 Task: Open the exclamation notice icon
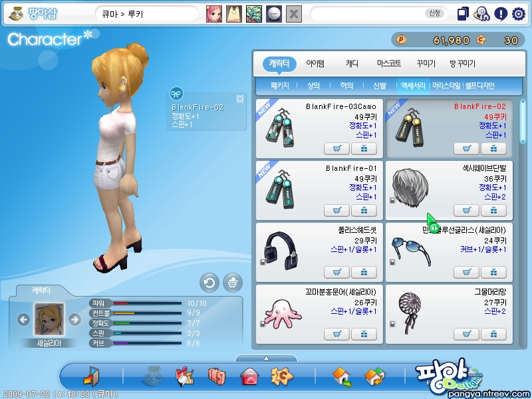point(501,14)
